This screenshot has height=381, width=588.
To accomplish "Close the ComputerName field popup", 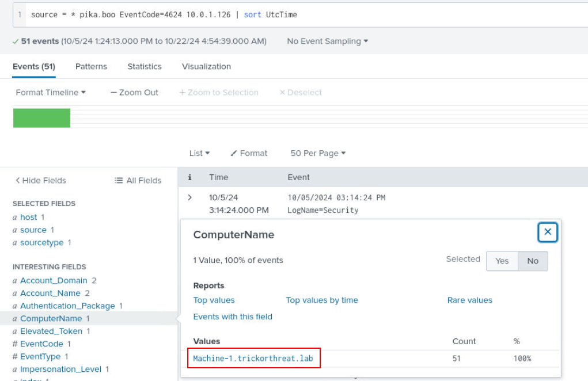I will [x=548, y=232].
